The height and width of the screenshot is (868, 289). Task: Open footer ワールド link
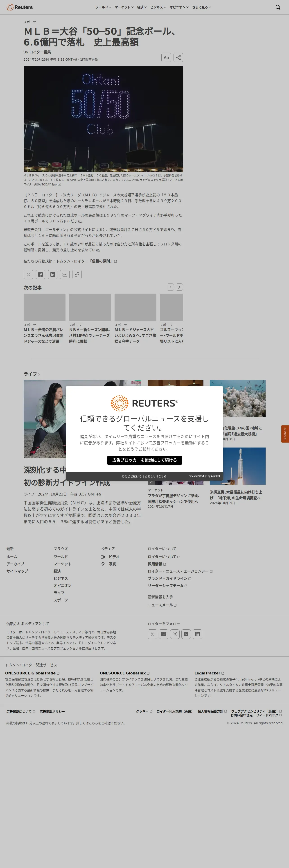tap(61, 557)
